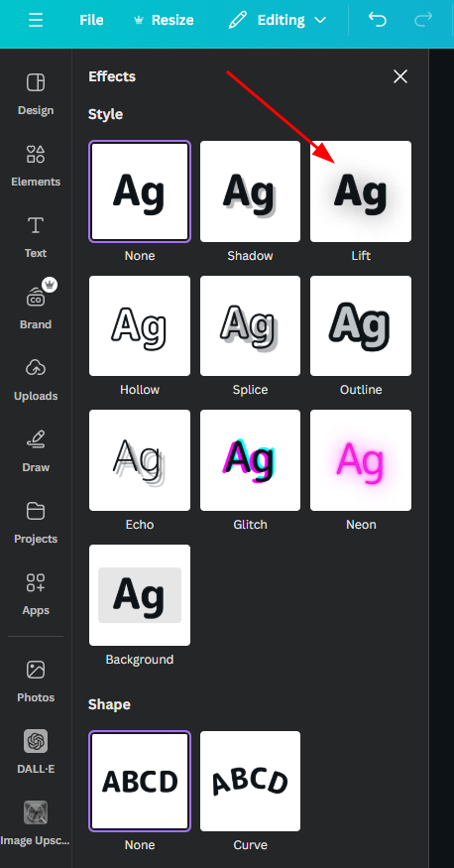Apply the Curve shape option
This screenshot has height=868, width=454.
(250, 781)
